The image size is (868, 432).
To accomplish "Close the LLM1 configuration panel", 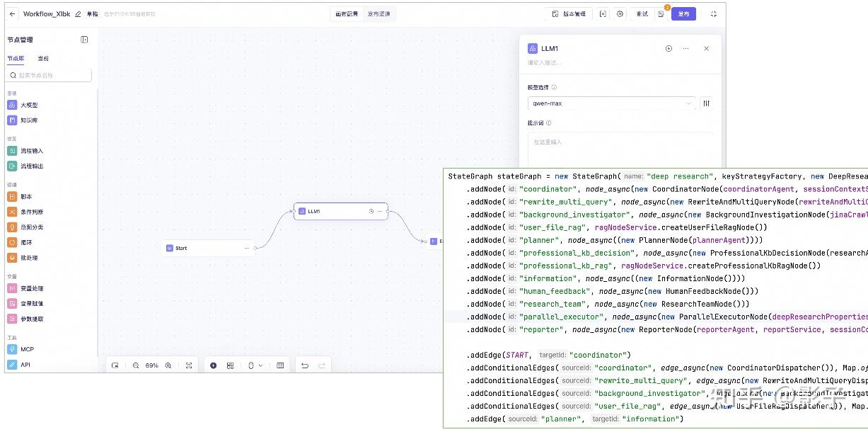I will 706,49.
